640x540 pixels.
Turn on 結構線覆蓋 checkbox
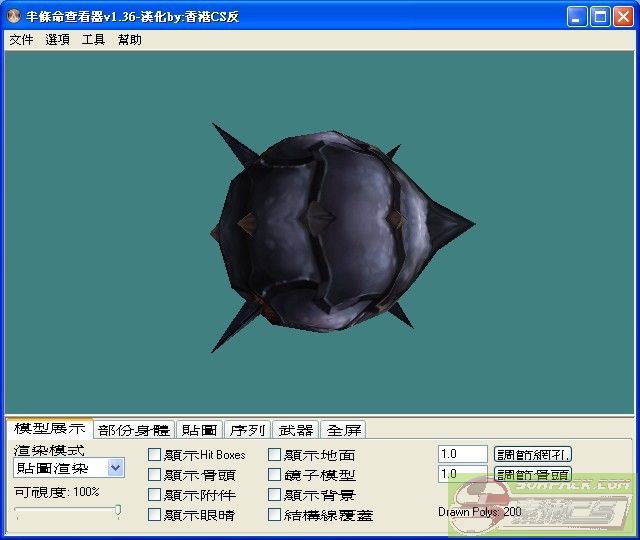point(275,515)
